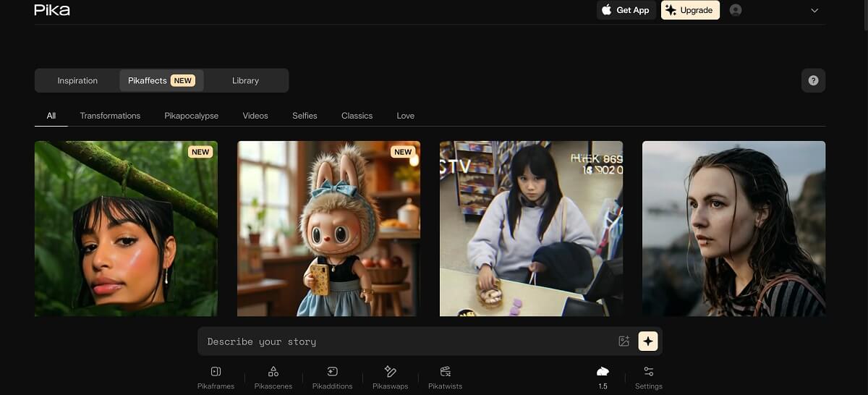The image size is (868, 395).
Task: Choose the Pikaswaps tool
Action: [390, 377]
